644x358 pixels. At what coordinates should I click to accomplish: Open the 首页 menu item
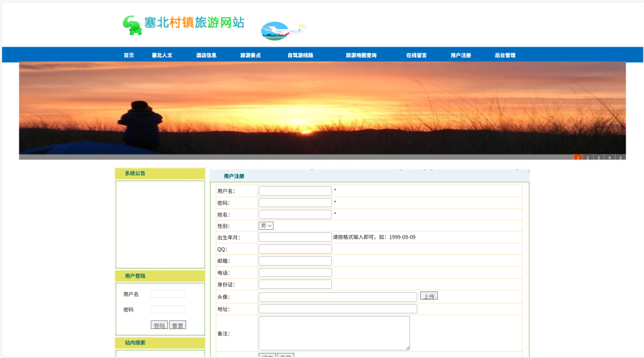point(129,55)
